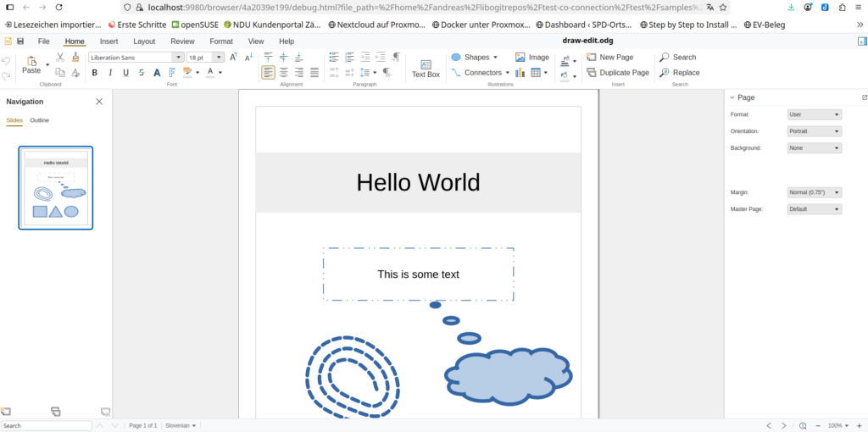Screen dimensions: 868x432
Task: Click the font color A swatch button
Action: (x=210, y=73)
